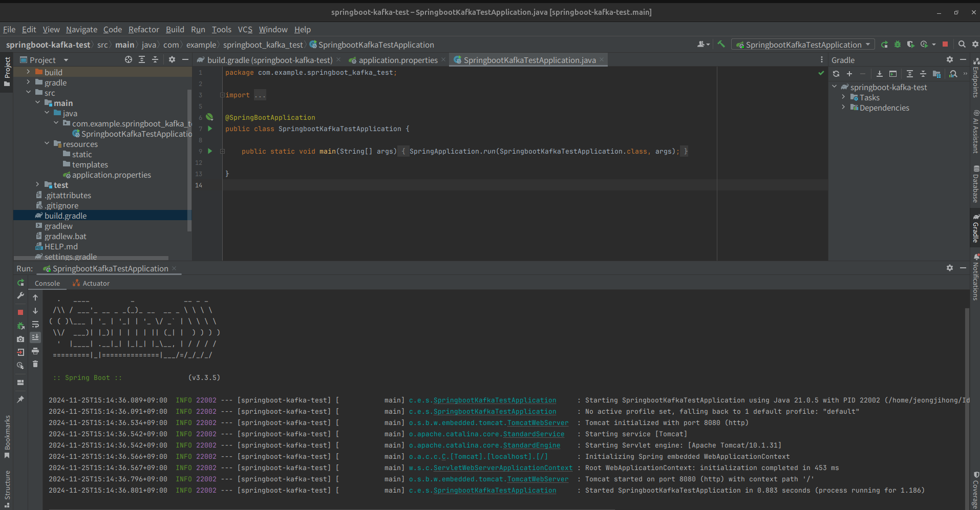This screenshot has height=510, width=980.
Task: Stop process in the Run panel sidebar
Action: [x=20, y=312]
